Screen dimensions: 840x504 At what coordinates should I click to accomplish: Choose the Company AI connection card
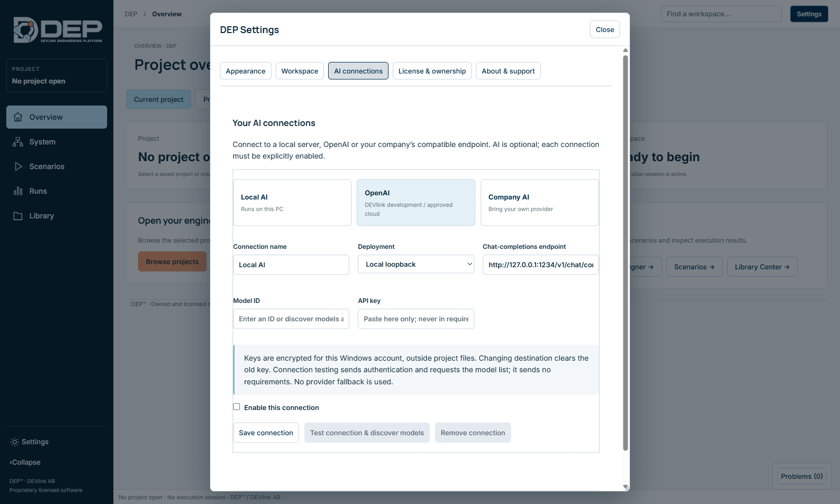tap(540, 203)
